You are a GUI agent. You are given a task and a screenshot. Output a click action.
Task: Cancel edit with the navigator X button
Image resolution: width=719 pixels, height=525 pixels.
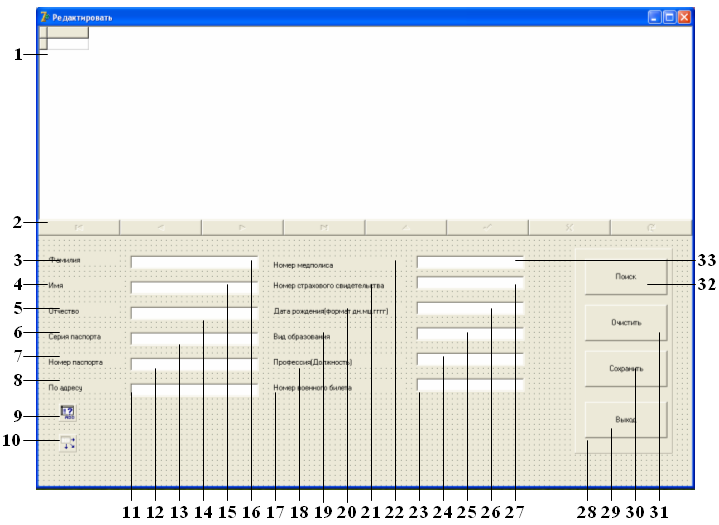pos(570,227)
